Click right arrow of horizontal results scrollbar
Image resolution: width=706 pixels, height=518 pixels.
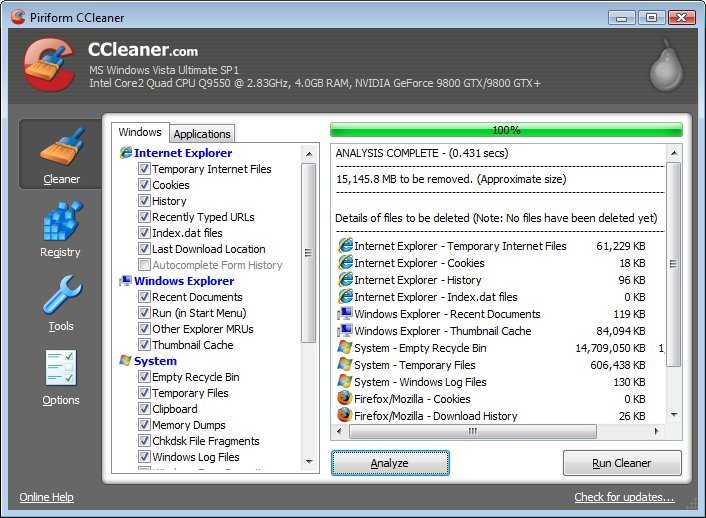point(658,432)
